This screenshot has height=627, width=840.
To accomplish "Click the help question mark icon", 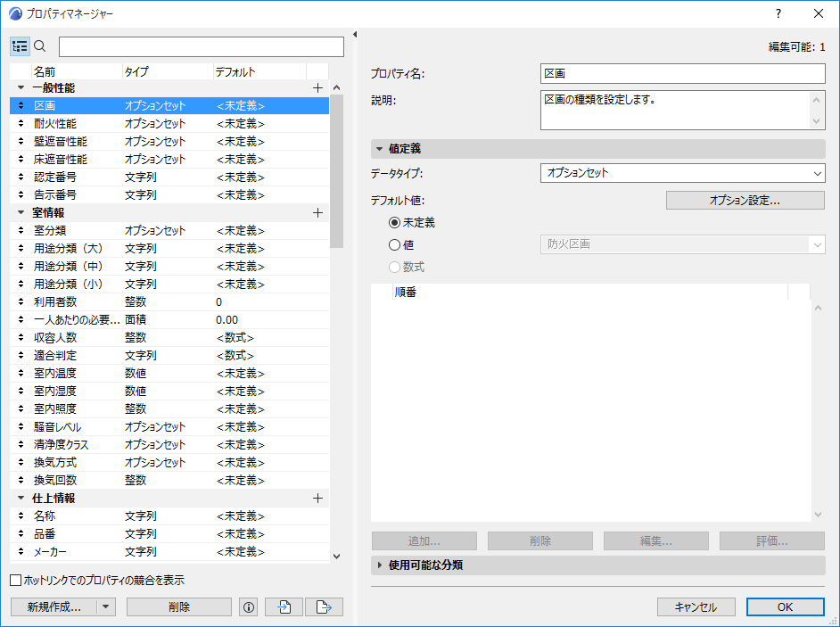I will [x=778, y=14].
